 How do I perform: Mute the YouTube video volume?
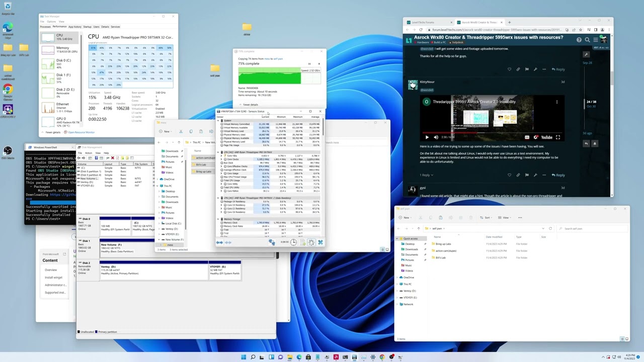[436, 137]
